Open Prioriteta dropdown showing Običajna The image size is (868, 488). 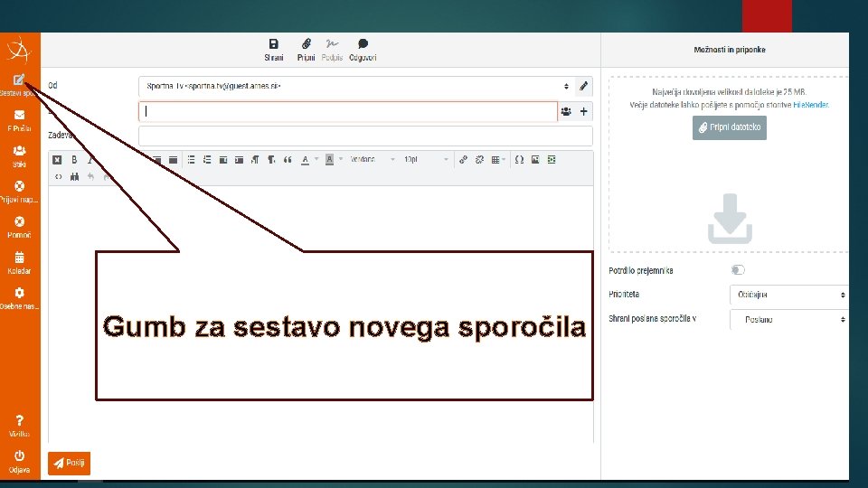788,295
